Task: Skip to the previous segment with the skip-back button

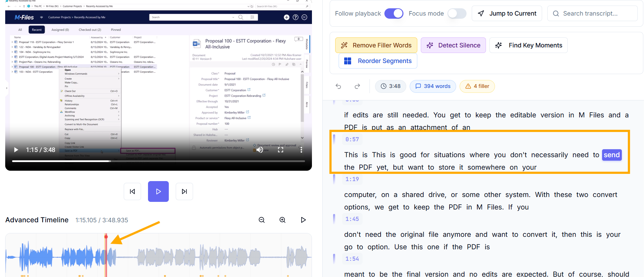Action: coord(132,191)
